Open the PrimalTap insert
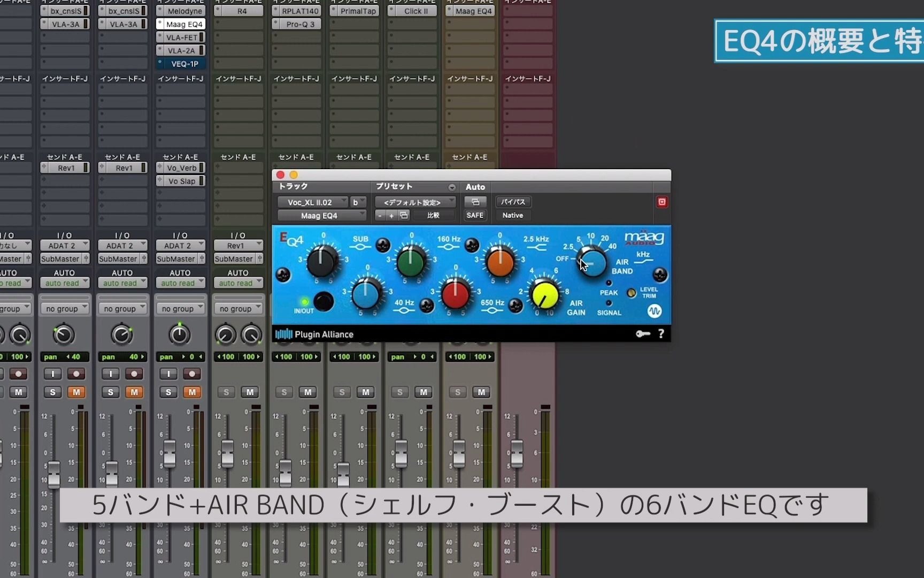Screen dimensions: 924x578 354,11
